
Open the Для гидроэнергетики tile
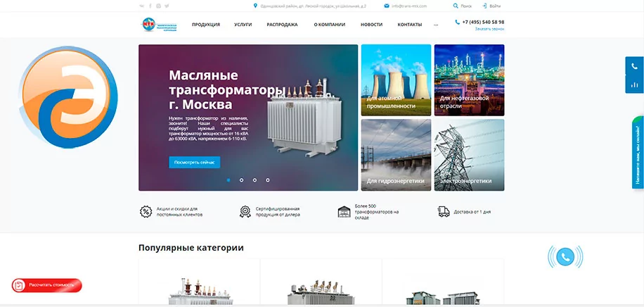(x=396, y=155)
